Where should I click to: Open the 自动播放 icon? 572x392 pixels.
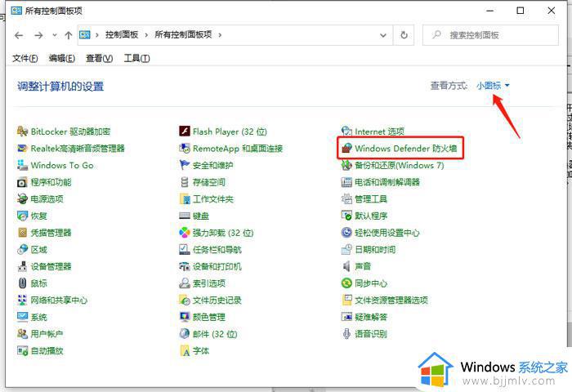click(22, 351)
